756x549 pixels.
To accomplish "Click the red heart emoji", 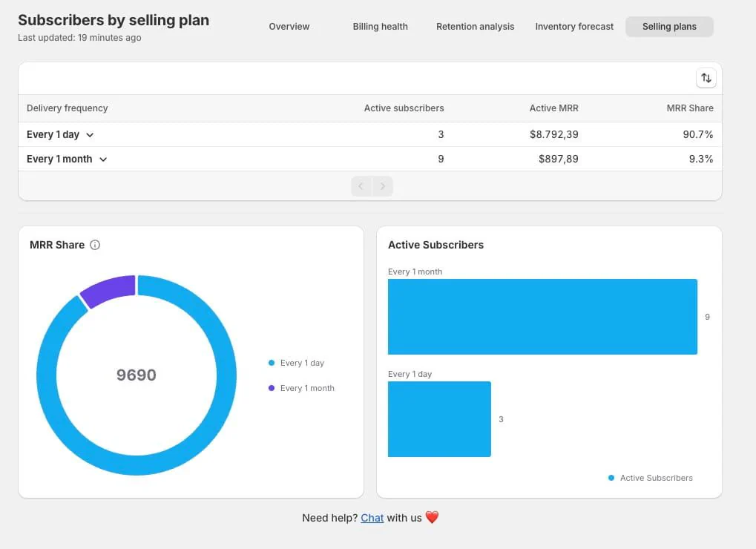I will (432, 517).
